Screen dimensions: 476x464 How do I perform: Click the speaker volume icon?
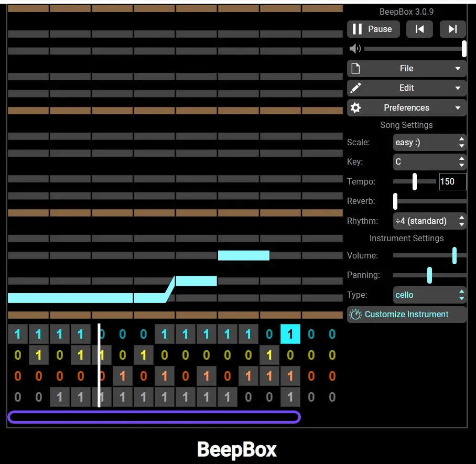click(x=355, y=49)
